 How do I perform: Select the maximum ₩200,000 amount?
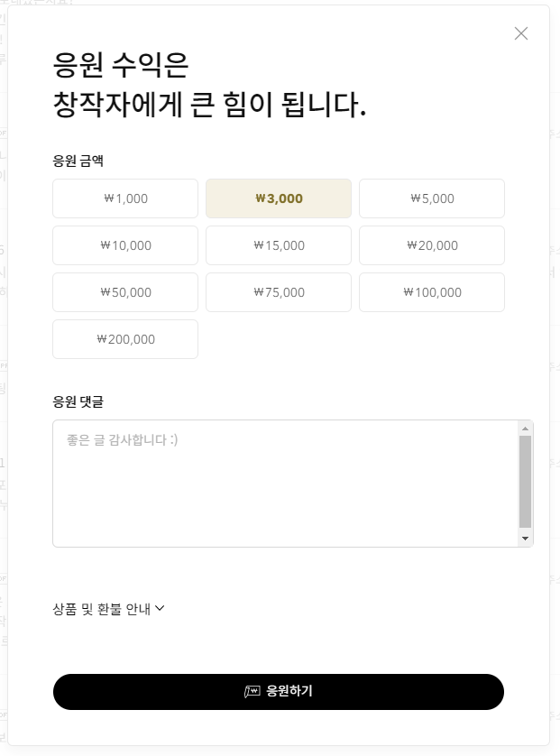click(125, 339)
